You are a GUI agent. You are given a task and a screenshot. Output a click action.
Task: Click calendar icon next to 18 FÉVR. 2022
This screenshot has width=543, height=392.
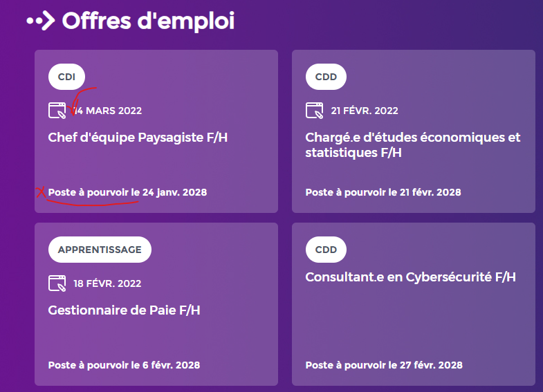(x=57, y=283)
